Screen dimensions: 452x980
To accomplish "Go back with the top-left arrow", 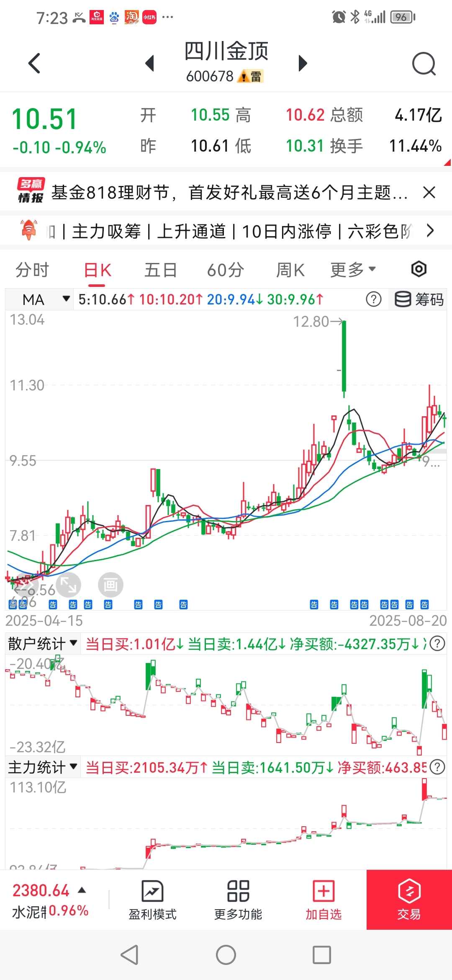I will (x=34, y=63).
